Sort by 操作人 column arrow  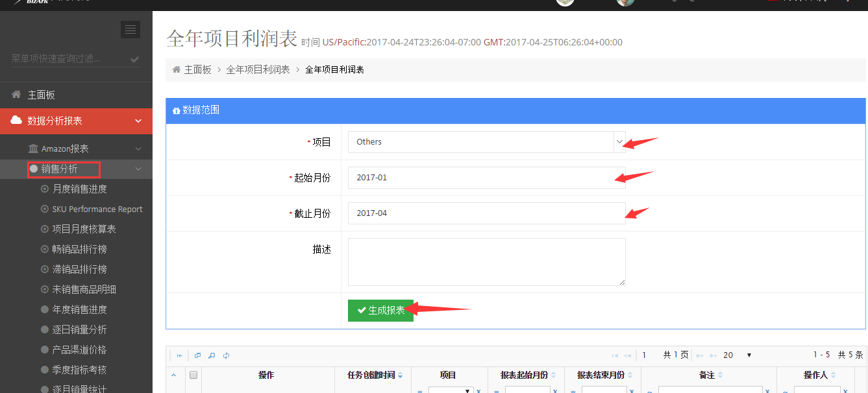coord(833,375)
